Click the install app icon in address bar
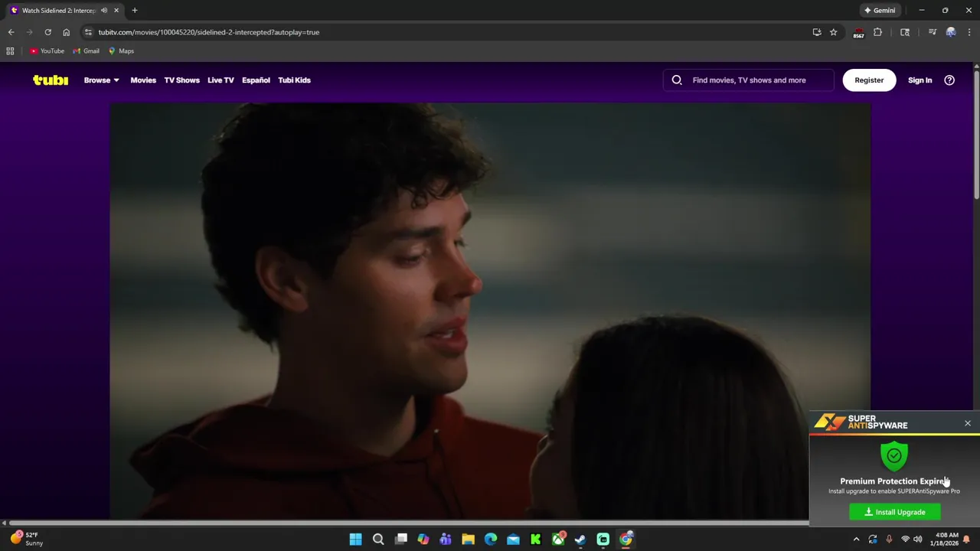The image size is (980, 551). [817, 32]
